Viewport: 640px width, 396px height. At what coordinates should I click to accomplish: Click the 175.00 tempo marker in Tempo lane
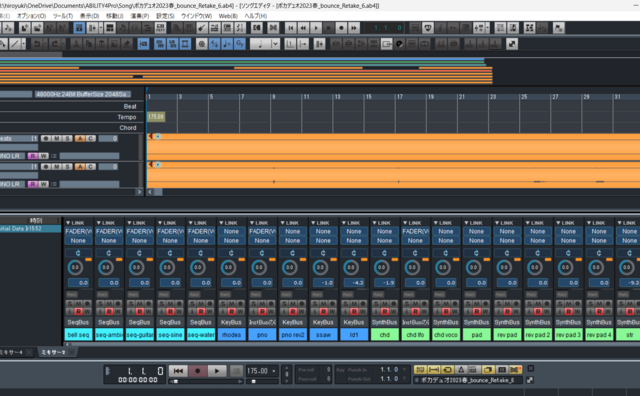pos(156,117)
